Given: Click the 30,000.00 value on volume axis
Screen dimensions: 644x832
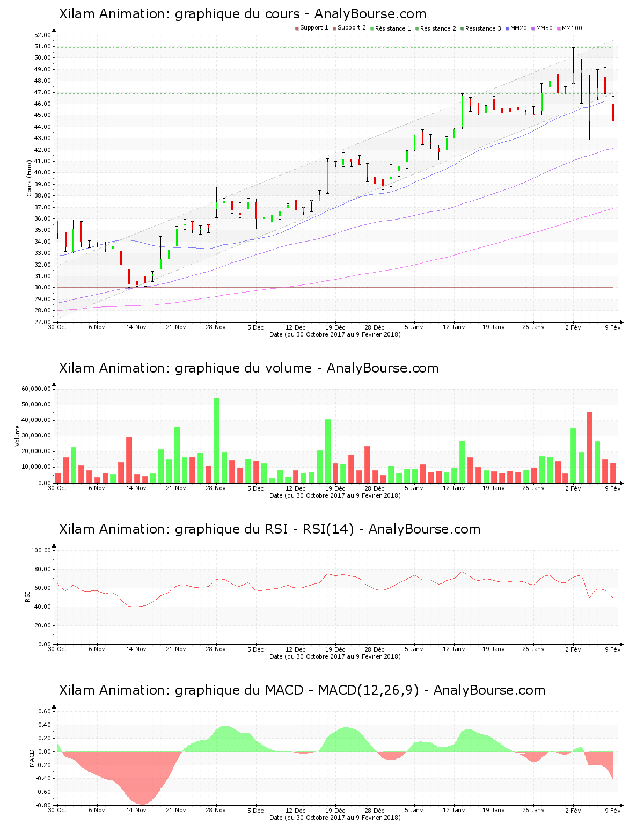Looking at the screenshot, I should tap(36, 436).
